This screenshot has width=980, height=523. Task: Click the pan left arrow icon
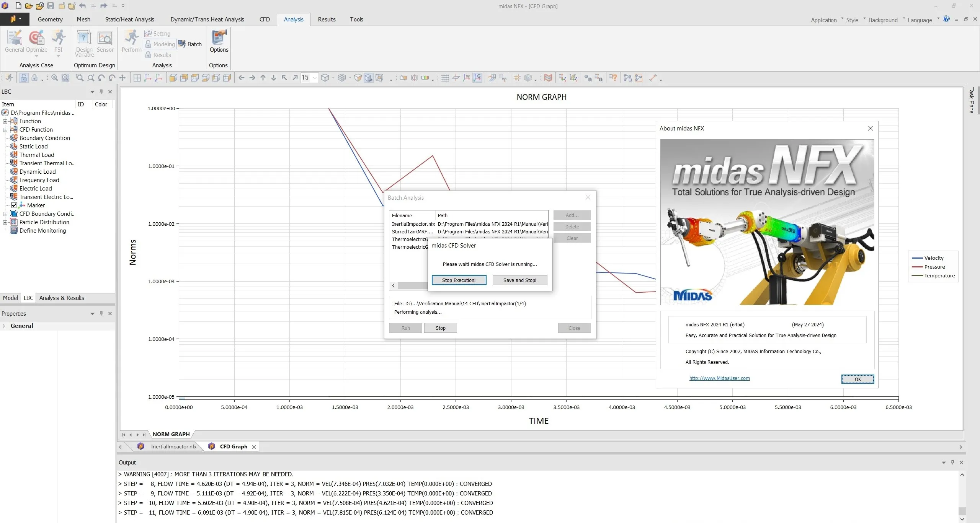[x=241, y=78]
